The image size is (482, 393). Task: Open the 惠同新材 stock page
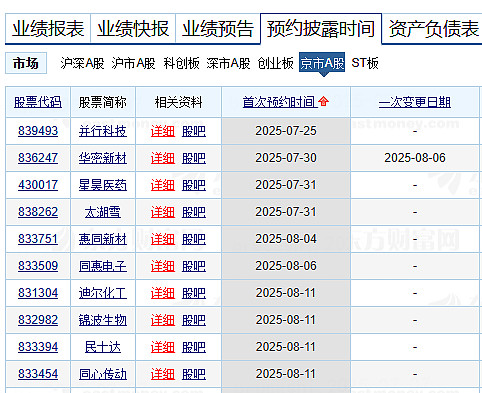(x=103, y=239)
